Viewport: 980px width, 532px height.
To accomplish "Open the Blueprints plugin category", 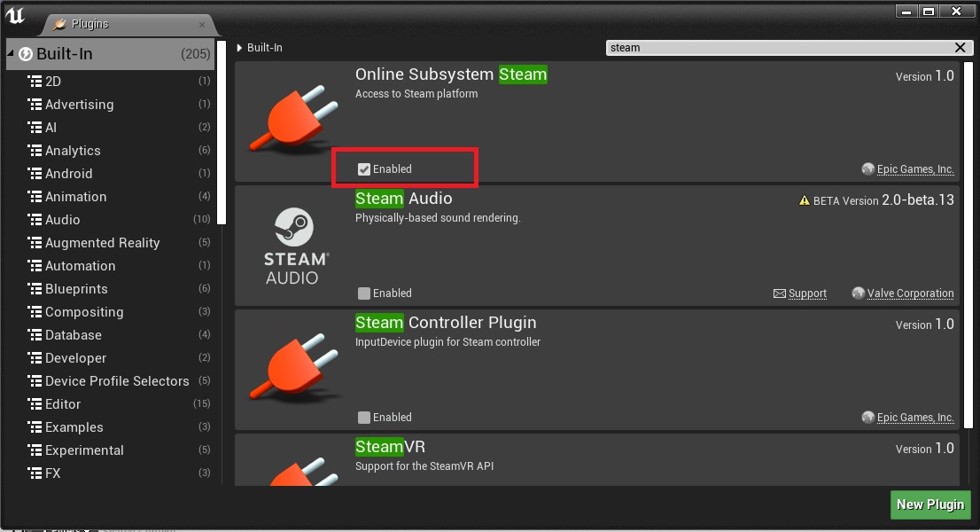I will click(x=76, y=289).
